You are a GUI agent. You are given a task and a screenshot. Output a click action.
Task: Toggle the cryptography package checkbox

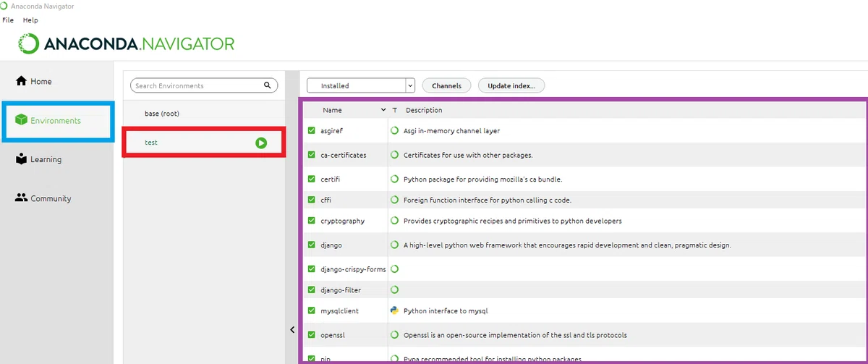click(312, 221)
